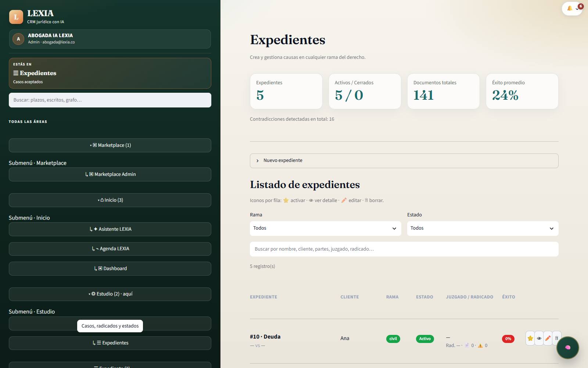Click the 'Documentos totales' 141 card
588x368 pixels.
click(x=444, y=91)
